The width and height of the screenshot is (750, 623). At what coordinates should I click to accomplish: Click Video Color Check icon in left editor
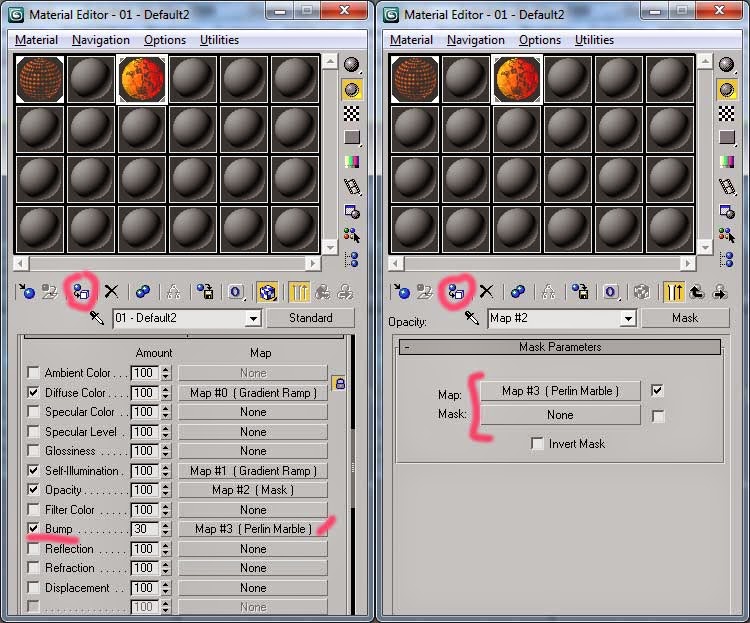[352, 162]
